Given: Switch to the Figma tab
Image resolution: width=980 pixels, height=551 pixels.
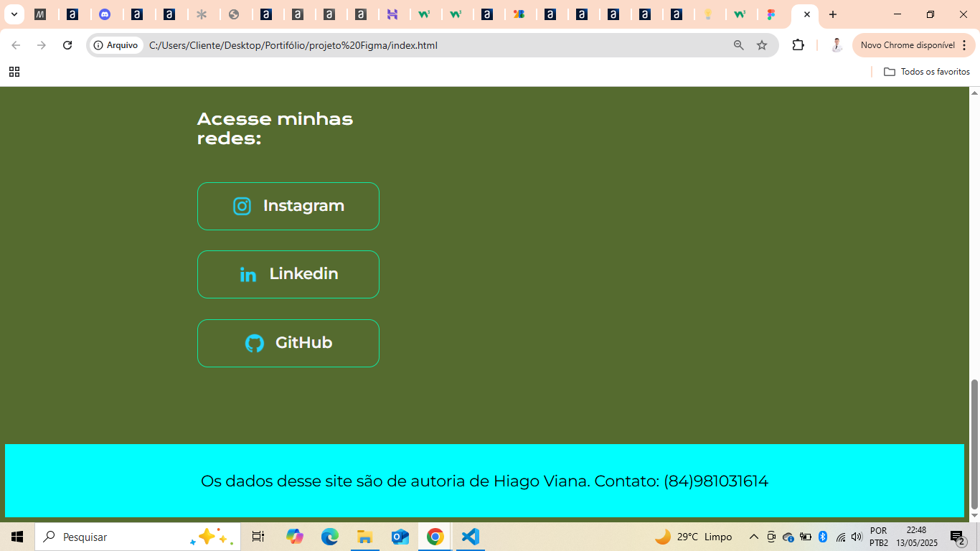Looking at the screenshot, I should (771, 14).
